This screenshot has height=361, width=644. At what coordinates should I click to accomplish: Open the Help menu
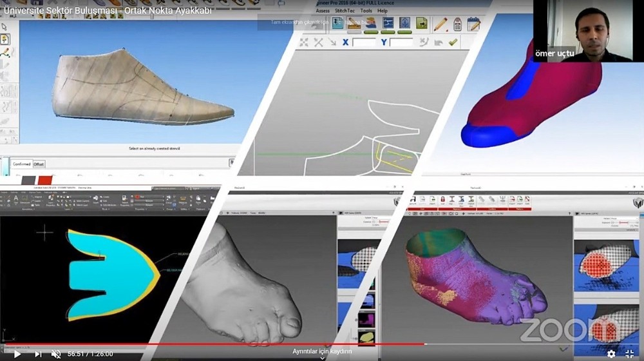(x=383, y=11)
